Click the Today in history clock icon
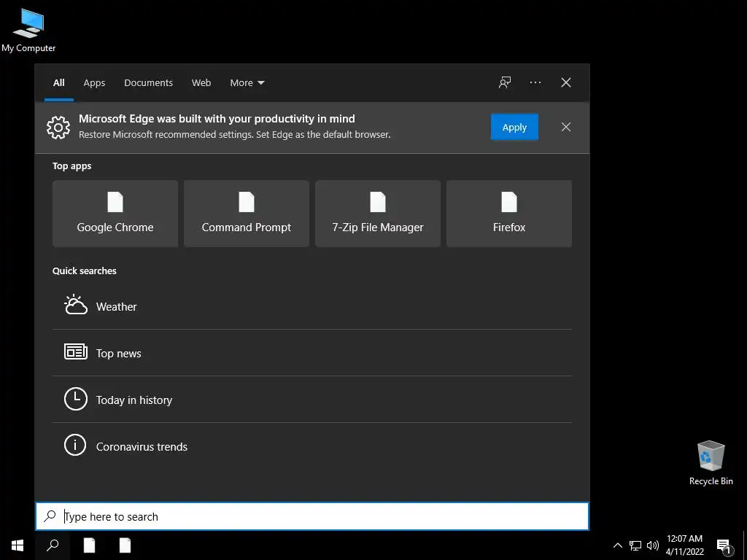 [x=76, y=399]
